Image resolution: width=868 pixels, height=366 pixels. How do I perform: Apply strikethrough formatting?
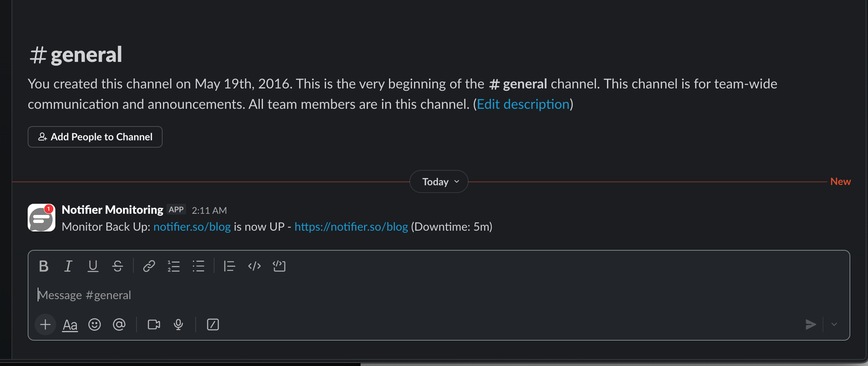click(118, 266)
